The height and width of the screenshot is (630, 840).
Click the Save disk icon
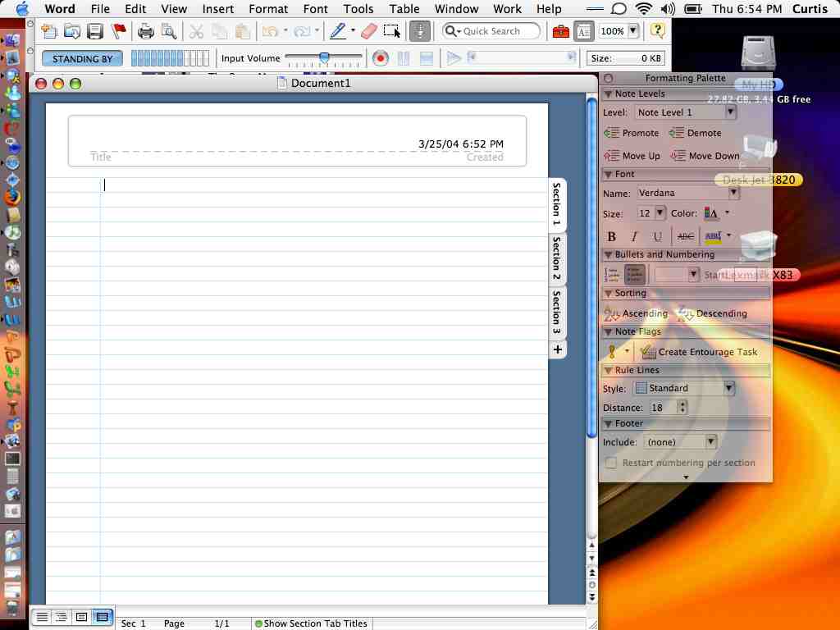[x=95, y=32]
